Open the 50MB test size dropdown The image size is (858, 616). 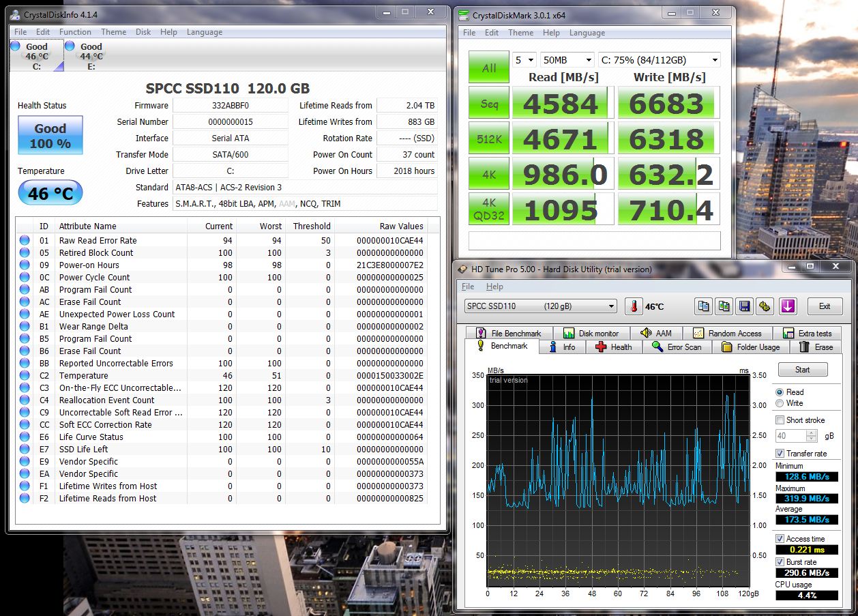click(x=567, y=60)
